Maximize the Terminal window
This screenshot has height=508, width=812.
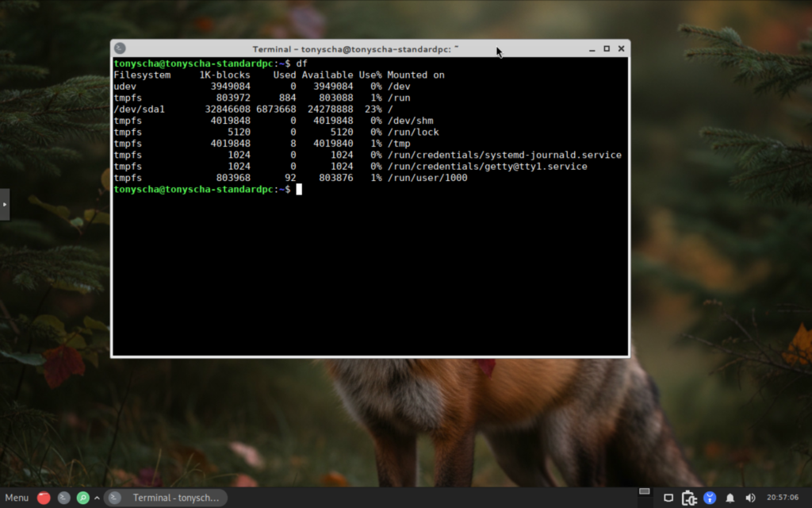607,48
